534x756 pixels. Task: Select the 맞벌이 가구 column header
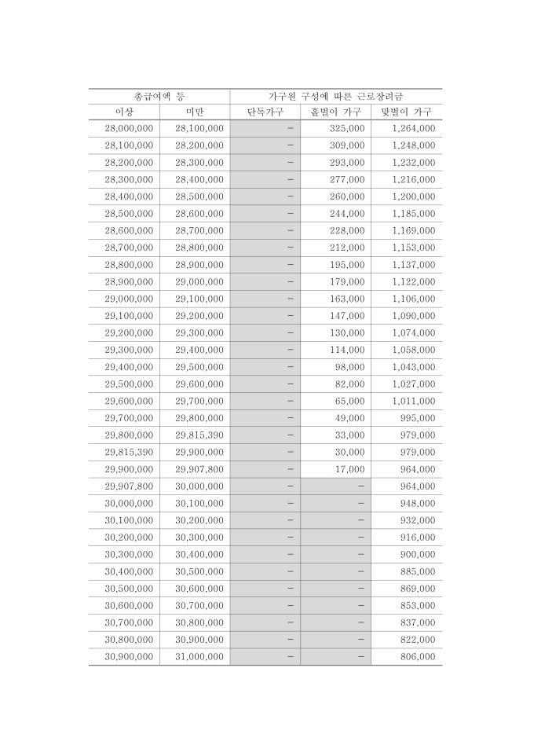point(407,112)
